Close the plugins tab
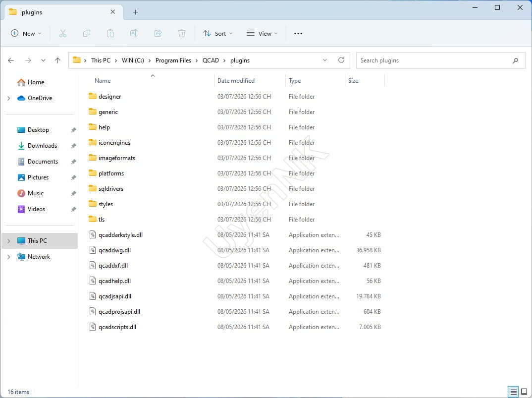The height and width of the screenshot is (398, 532). (112, 12)
